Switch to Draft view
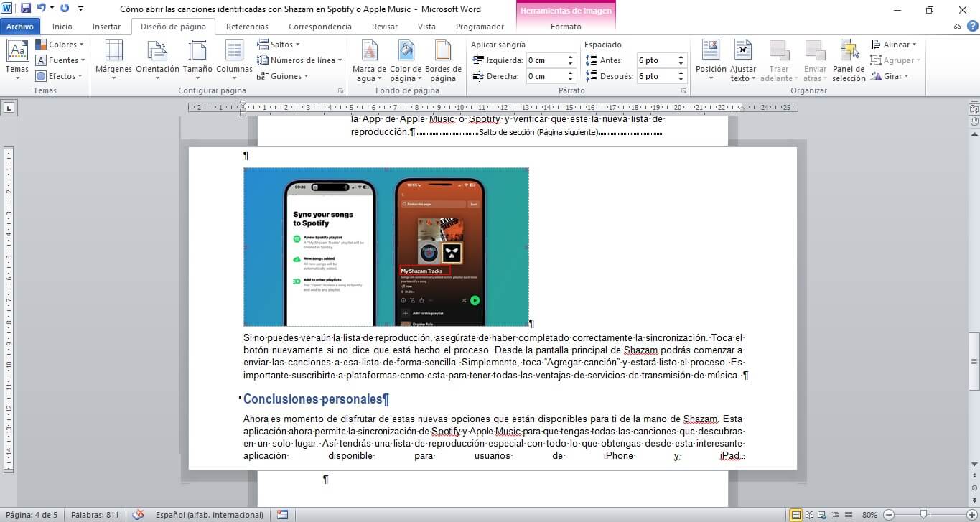The width and height of the screenshot is (980, 522). pos(848,515)
